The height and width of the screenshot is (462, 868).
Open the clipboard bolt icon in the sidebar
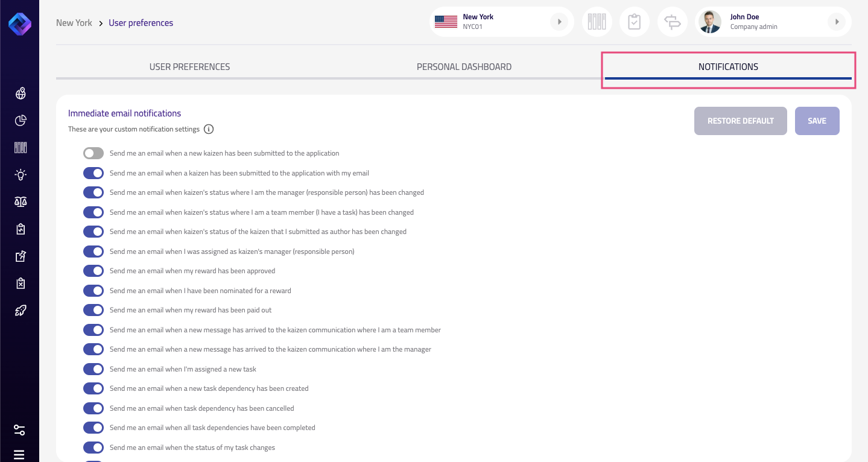point(21,229)
